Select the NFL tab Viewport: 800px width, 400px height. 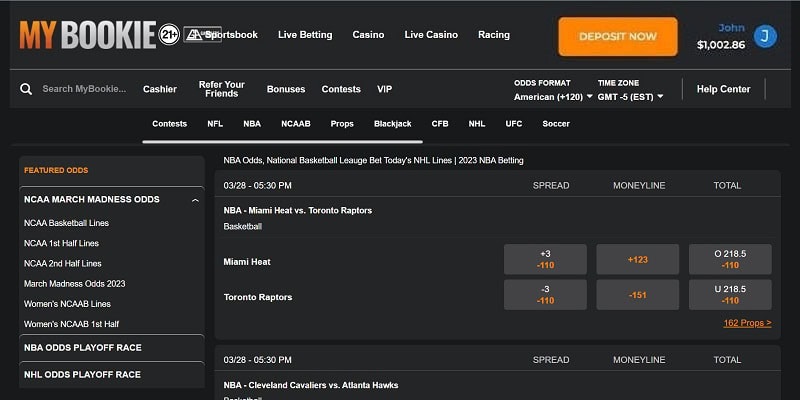pyautogui.click(x=215, y=124)
